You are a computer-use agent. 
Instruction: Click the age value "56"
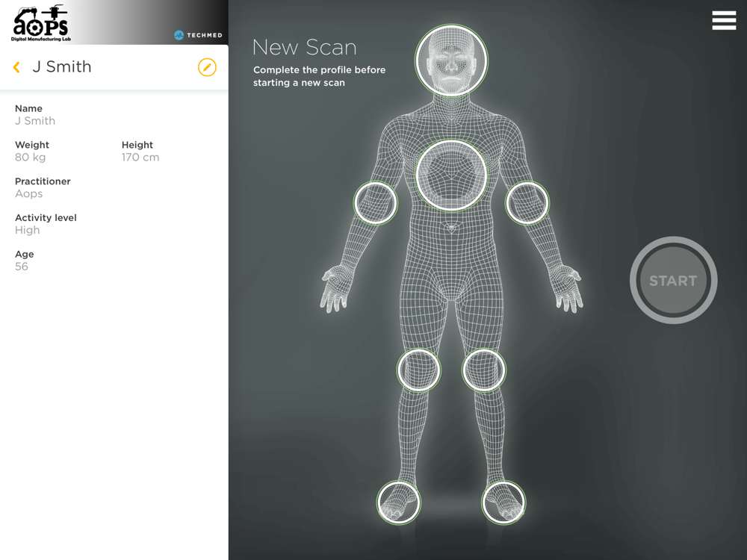pos(22,267)
